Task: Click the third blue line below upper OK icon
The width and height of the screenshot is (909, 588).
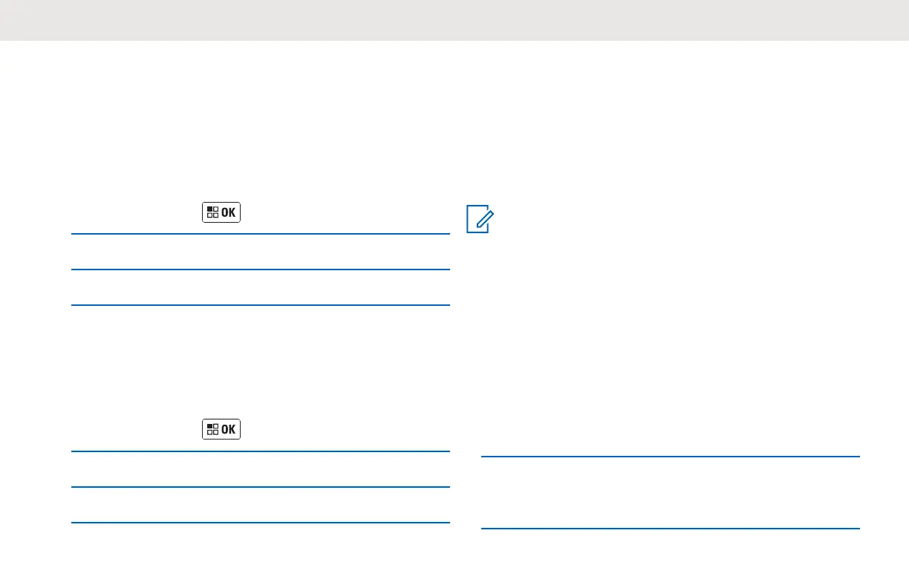Action: (x=260, y=305)
